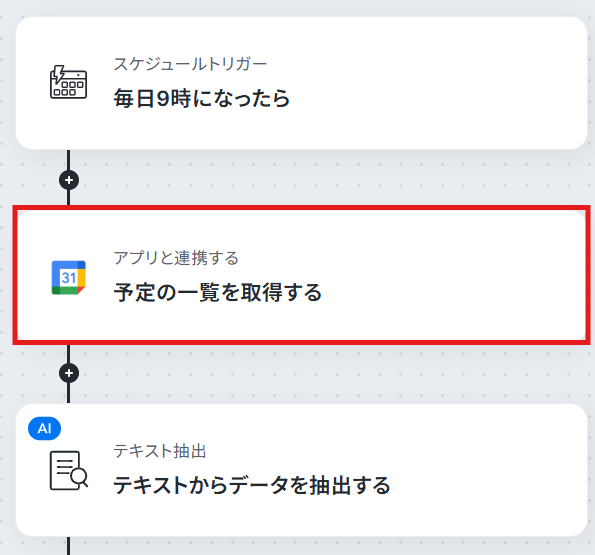The image size is (595, 555).
Task: Click connector line entering Google Calendar card
Action: 68,198
